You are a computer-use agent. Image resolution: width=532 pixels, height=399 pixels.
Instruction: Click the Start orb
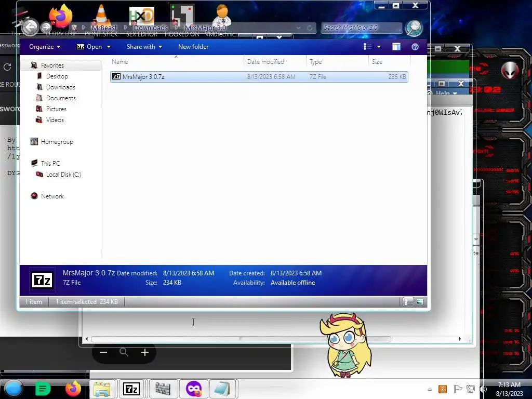tap(13, 389)
